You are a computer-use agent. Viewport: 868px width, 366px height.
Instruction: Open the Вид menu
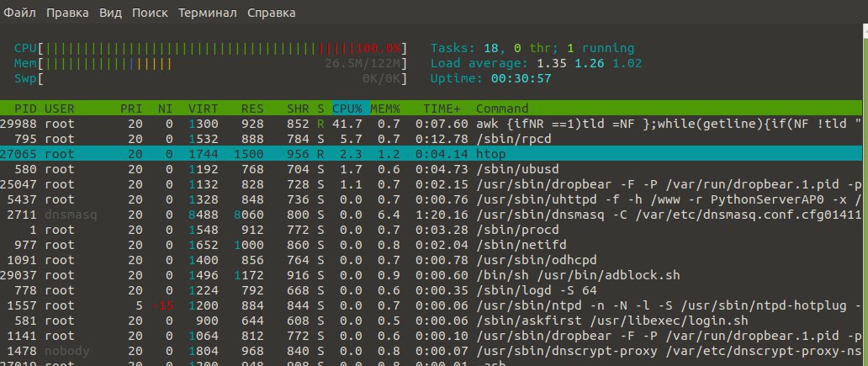click(x=111, y=13)
